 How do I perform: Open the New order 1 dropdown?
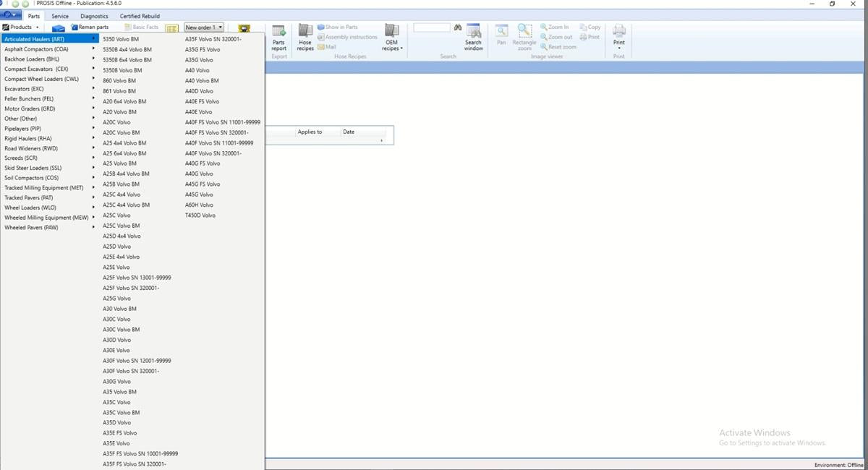(x=204, y=27)
